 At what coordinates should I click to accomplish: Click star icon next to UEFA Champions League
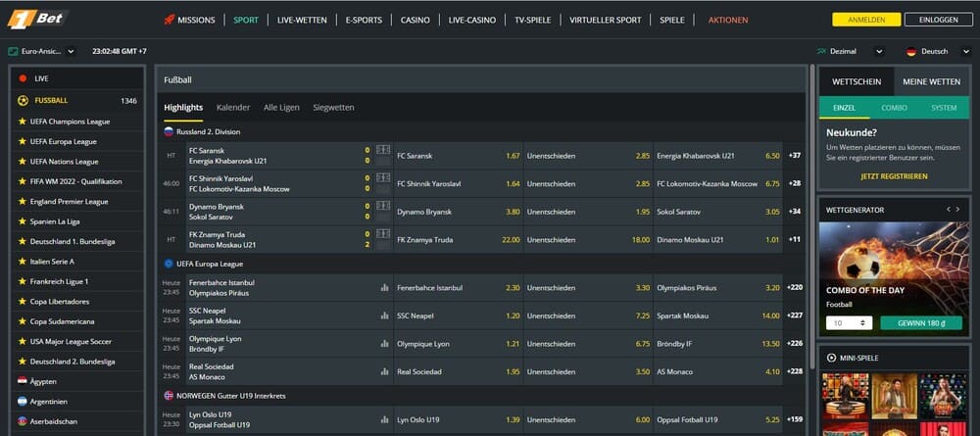23,121
